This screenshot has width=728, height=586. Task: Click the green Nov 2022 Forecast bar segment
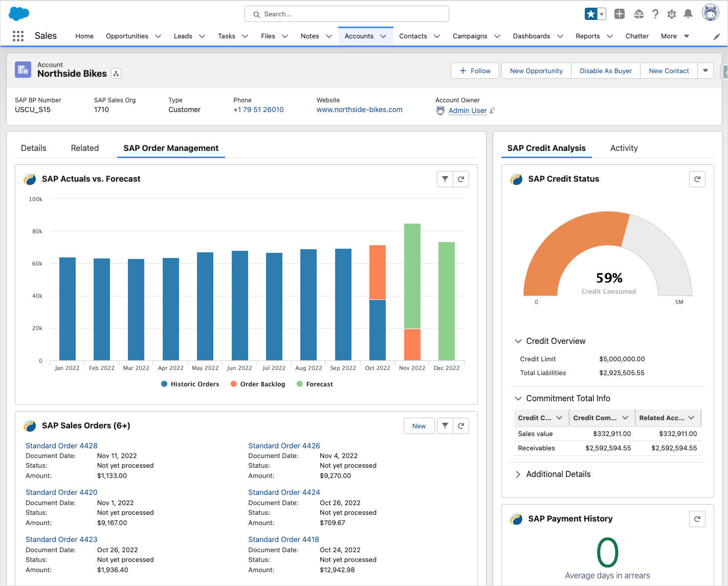[x=412, y=276]
